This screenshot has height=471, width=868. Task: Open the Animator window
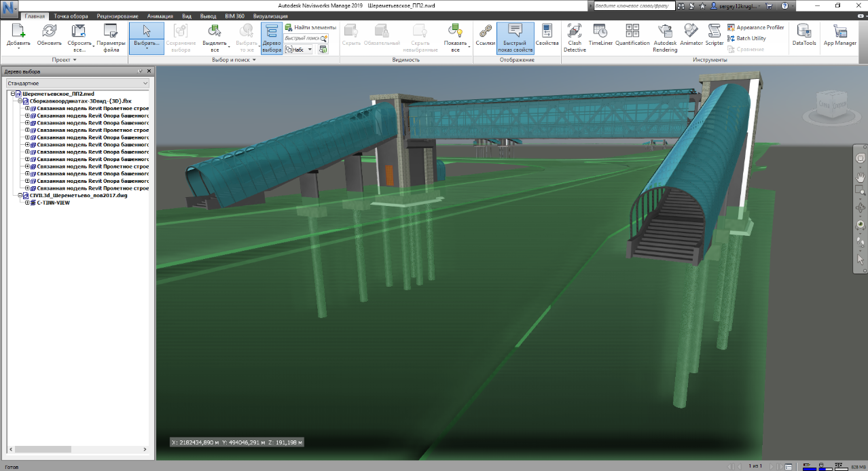click(691, 37)
